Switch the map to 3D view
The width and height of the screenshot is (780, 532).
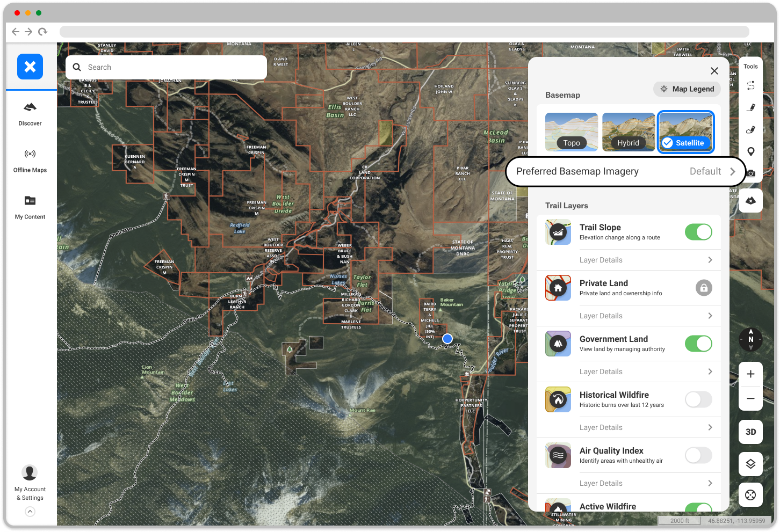click(x=750, y=432)
